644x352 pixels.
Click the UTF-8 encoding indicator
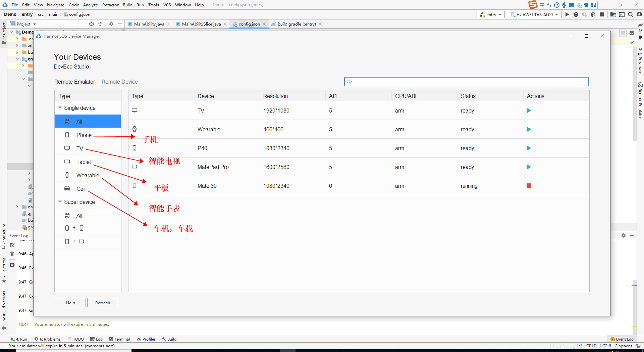coord(605,346)
